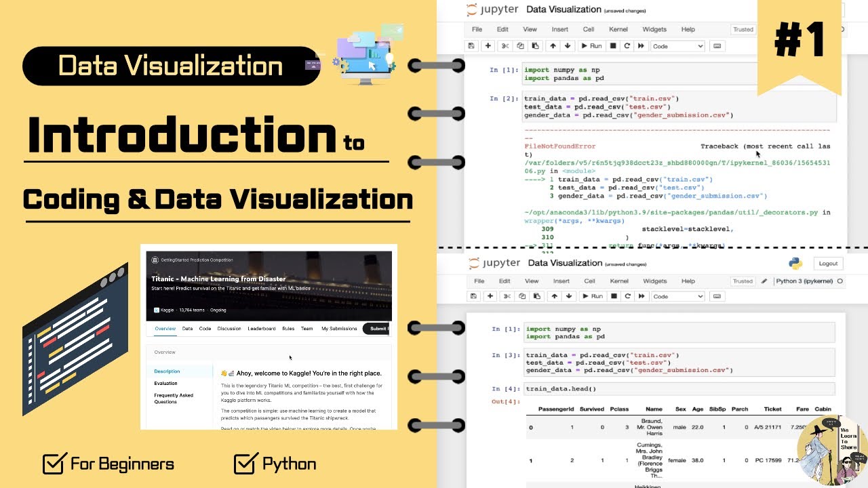Click pencil edit icon beside Trusted, lower window

click(x=764, y=281)
